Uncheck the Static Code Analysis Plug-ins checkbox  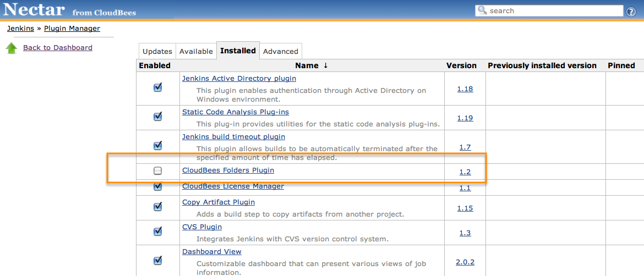point(158,116)
